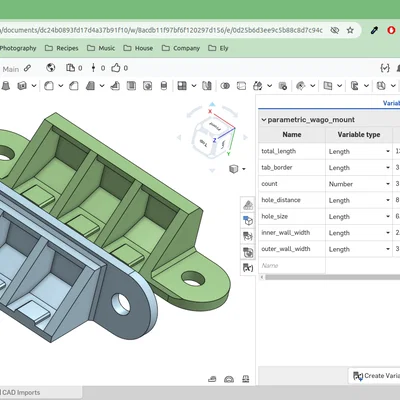400x400 pixels.
Task: Open the Configuration panel icon
Action: pyautogui.click(x=248, y=220)
